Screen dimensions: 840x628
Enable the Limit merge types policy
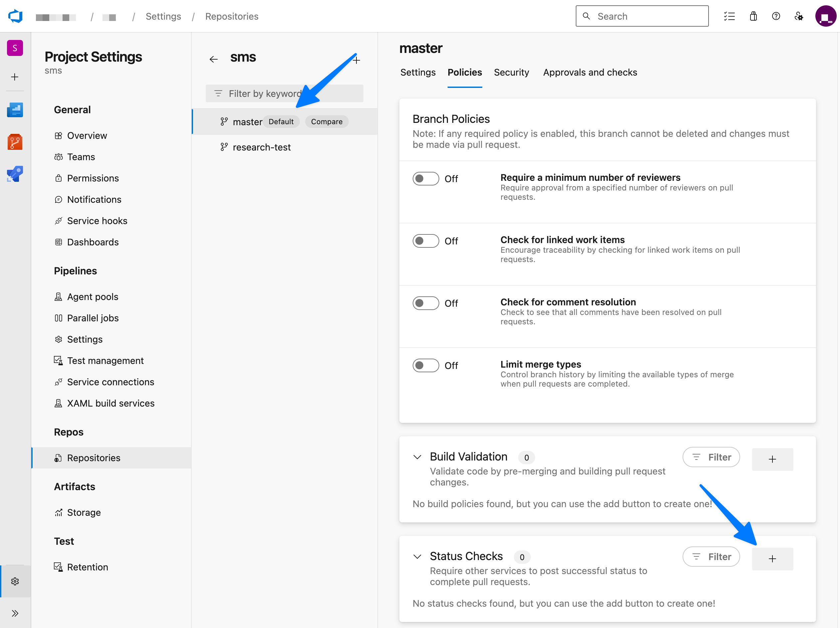pos(426,365)
